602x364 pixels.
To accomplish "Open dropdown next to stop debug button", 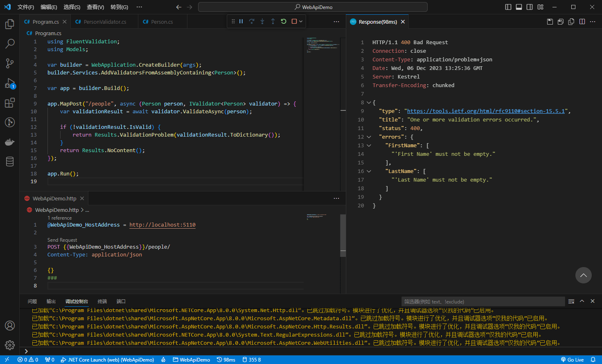I will coord(301,21).
